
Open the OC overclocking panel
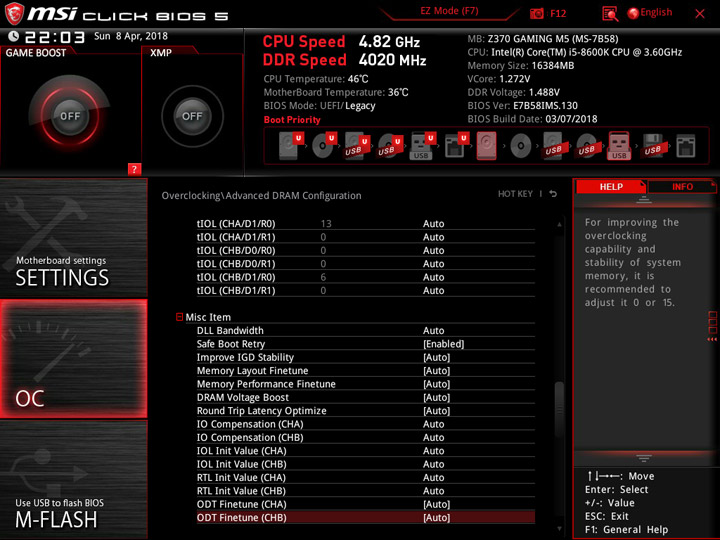[73, 359]
